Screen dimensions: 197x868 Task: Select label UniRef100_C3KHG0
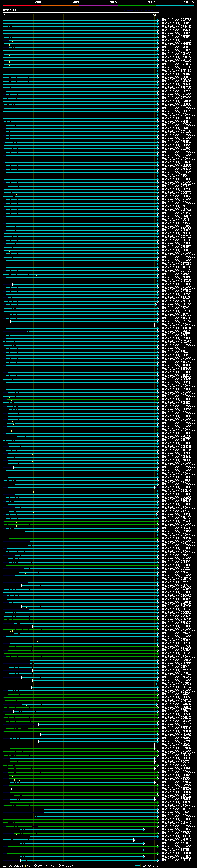coord(177,142)
